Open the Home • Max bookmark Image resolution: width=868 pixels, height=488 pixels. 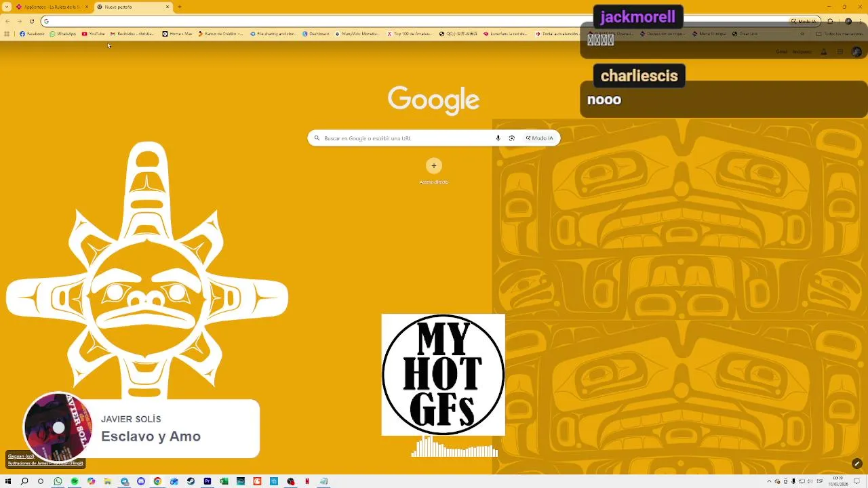coord(177,33)
